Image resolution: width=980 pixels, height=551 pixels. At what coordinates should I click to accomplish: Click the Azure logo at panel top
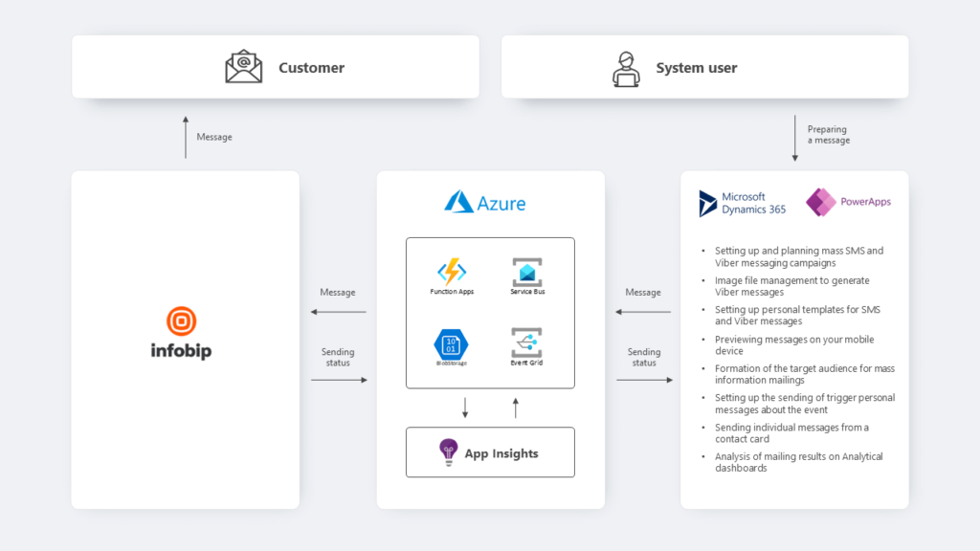[x=487, y=203]
